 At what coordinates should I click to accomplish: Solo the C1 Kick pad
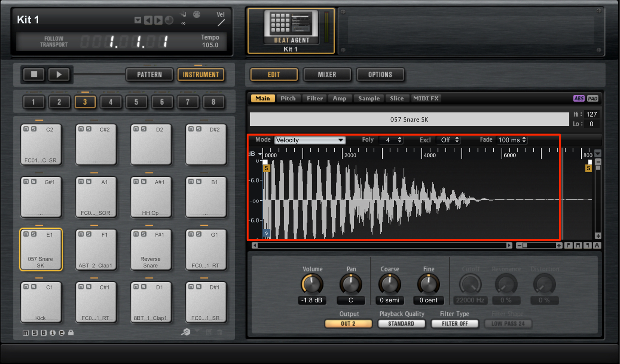pos(34,287)
